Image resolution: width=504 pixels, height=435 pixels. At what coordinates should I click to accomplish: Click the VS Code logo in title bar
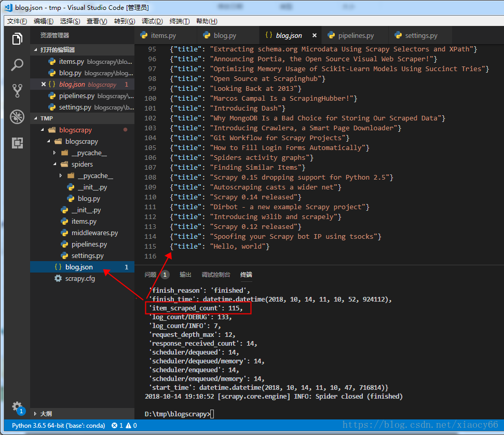[x=8, y=7]
